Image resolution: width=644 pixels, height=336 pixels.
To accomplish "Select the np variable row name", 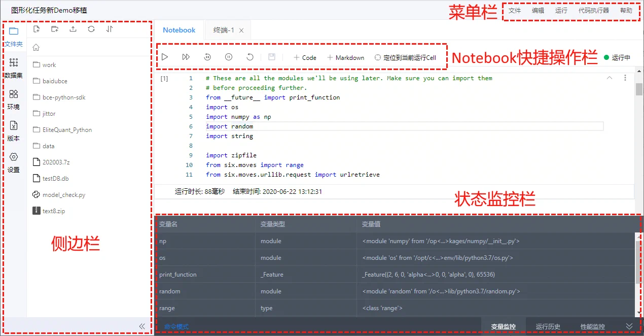I will click(162, 241).
